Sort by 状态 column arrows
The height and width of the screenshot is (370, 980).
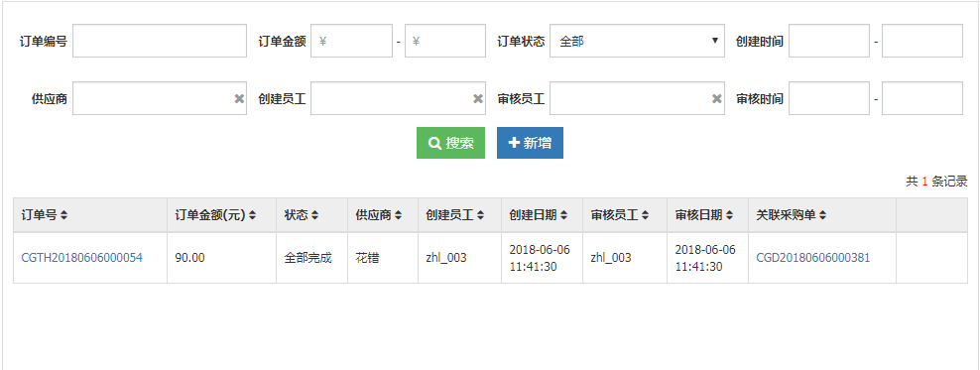coord(315,215)
